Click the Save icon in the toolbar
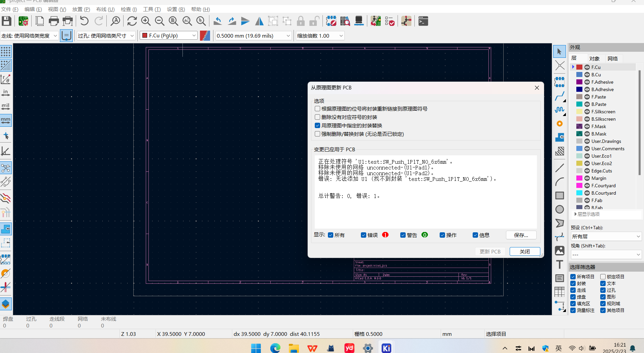The width and height of the screenshot is (644, 353). pyautogui.click(x=7, y=21)
